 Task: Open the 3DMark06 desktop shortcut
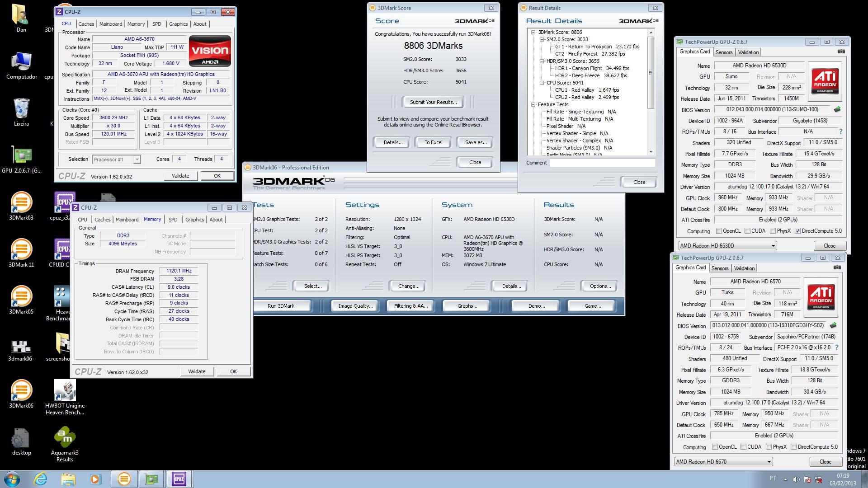tap(21, 394)
